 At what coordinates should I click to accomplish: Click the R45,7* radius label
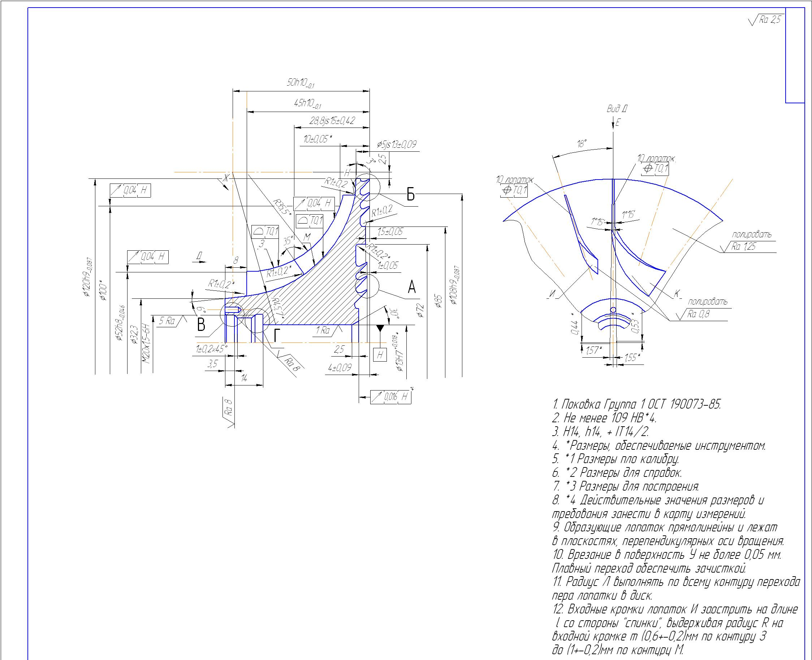(277, 311)
